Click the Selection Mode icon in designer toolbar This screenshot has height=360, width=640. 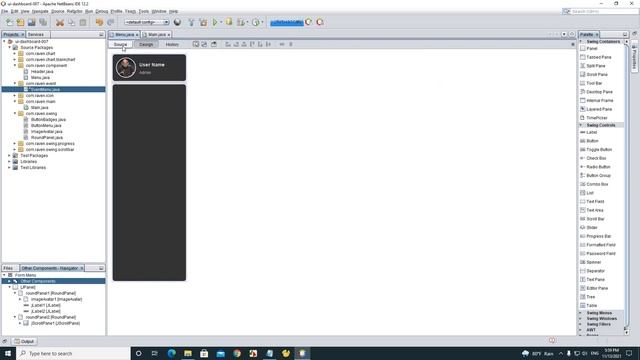tap(196, 44)
